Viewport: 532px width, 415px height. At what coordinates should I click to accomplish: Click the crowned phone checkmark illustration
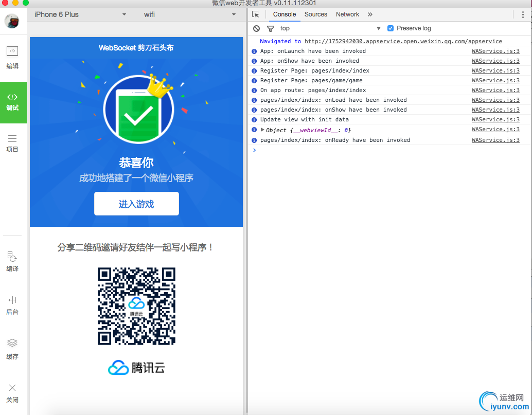(x=138, y=109)
